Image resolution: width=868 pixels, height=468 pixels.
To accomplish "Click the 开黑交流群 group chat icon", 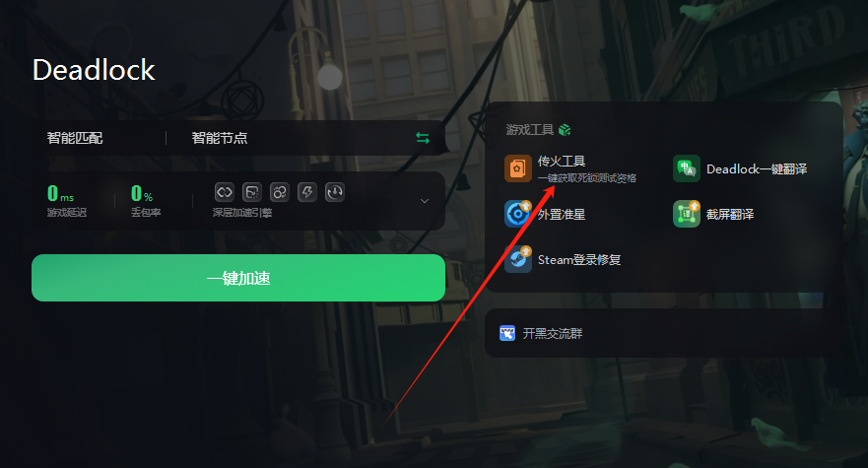I will pyautogui.click(x=507, y=333).
